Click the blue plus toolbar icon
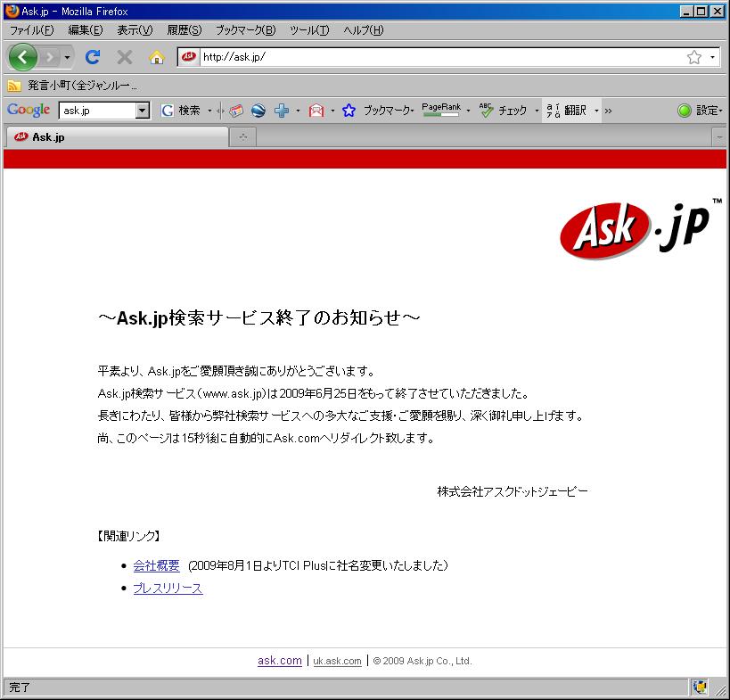The width and height of the screenshot is (730, 700). point(282,111)
